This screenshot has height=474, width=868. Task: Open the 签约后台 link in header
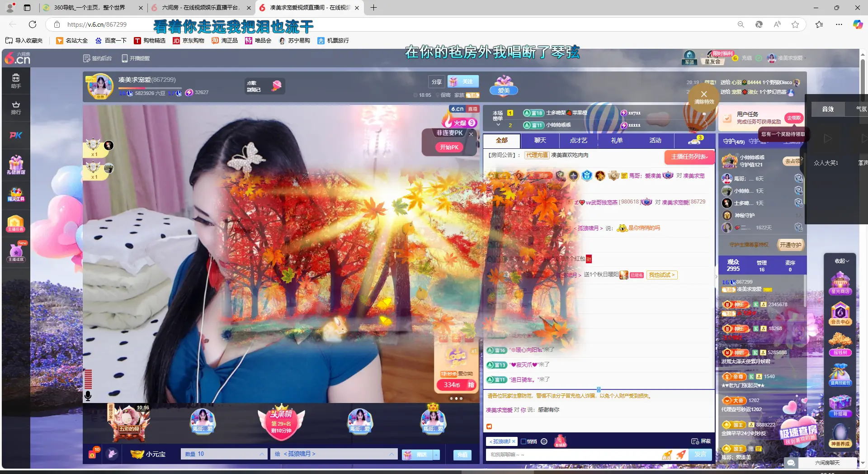coord(98,58)
